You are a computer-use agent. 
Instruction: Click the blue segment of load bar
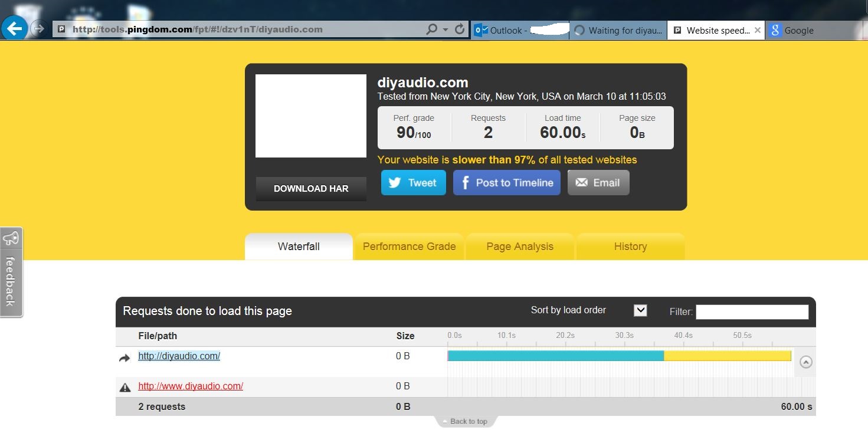click(x=556, y=356)
